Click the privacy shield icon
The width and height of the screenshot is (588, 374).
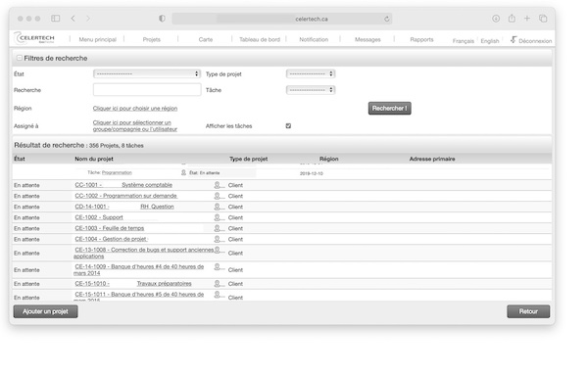pyautogui.click(x=162, y=19)
